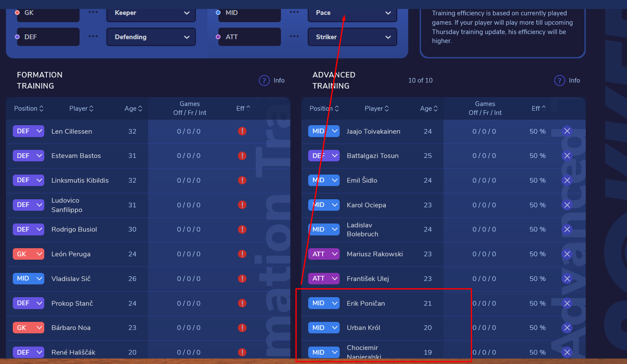Click player name Emil Šidlo
Image resolution: width=627 pixels, height=364 pixels.
[362, 181]
